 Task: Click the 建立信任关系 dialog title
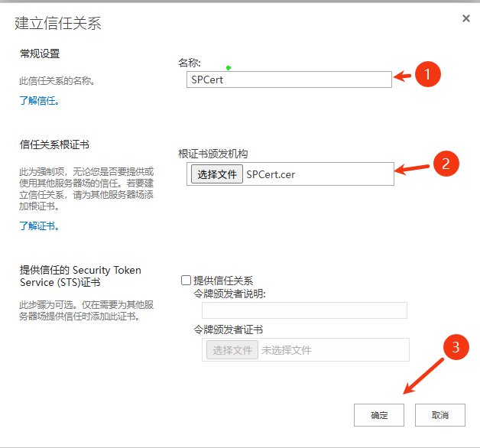pyautogui.click(x=58, y=23)
